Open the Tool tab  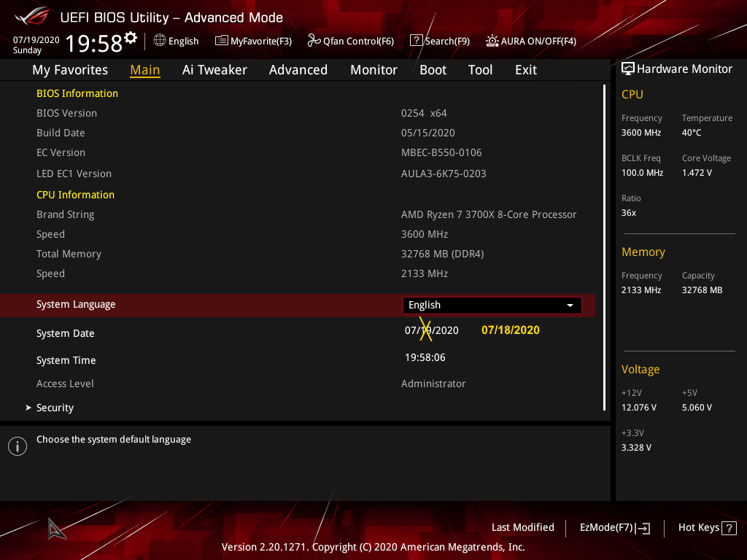point(480,70)
